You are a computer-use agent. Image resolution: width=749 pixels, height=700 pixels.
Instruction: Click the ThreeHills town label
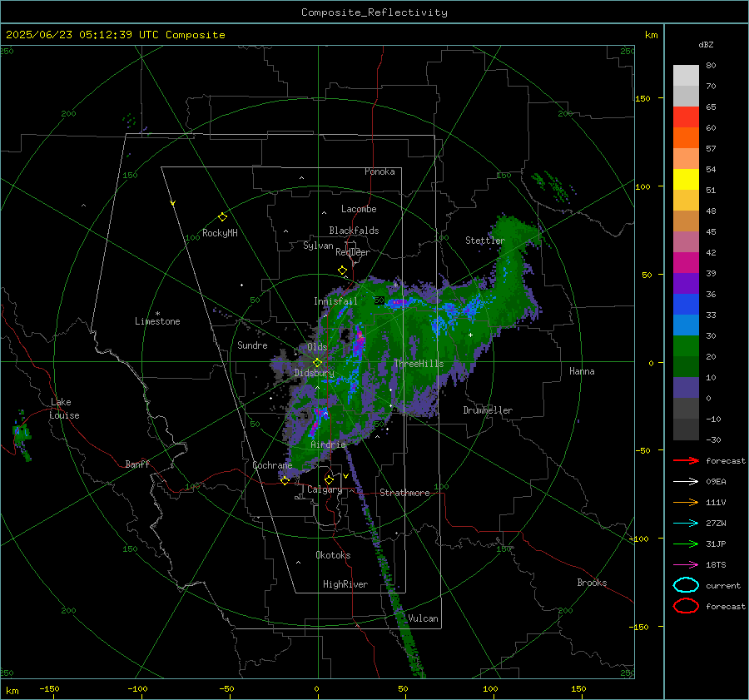(x=419, y=364)
